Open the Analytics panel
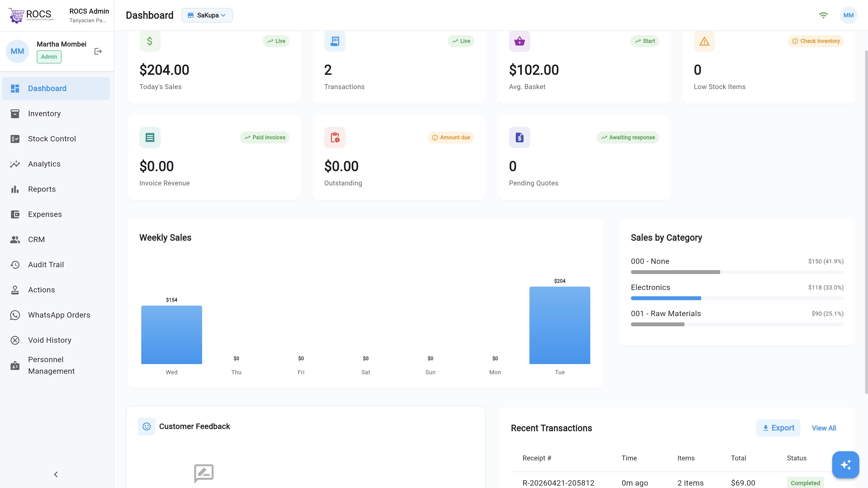 pos(44,164)
